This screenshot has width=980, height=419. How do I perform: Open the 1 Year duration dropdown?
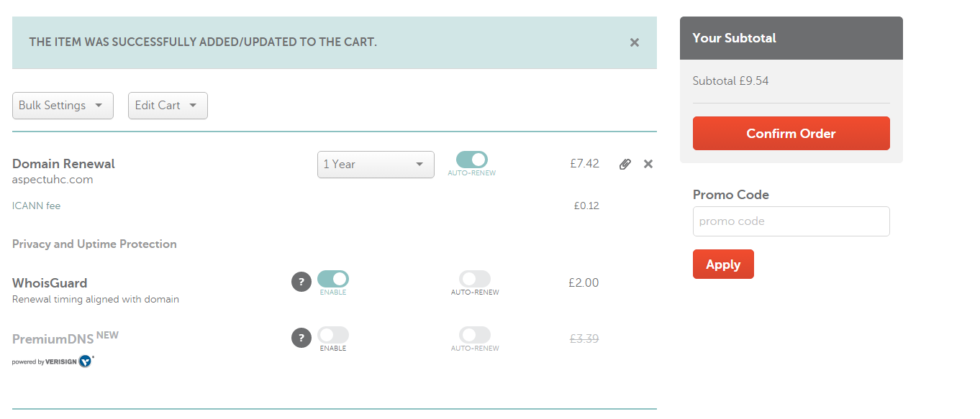click(x=375, y=165)
